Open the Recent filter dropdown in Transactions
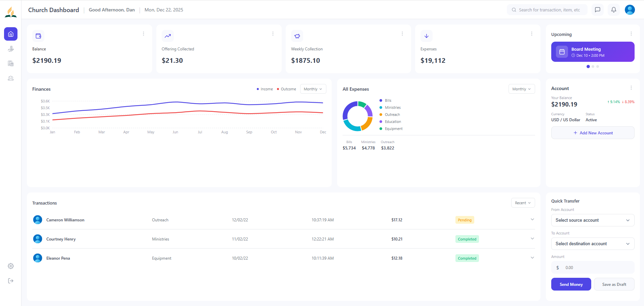This screenshot has height=306, width=644. point(523,203)
